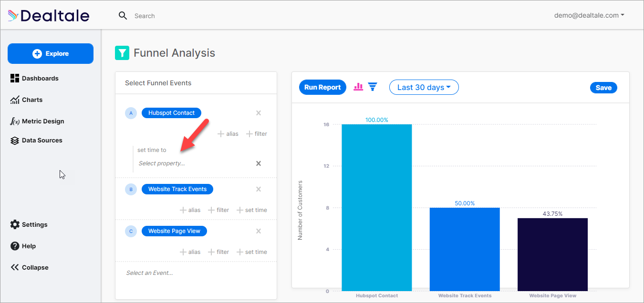Open Charts in the sidebar
The height and width of the screenshot is (303, 644).
(27, 100)
